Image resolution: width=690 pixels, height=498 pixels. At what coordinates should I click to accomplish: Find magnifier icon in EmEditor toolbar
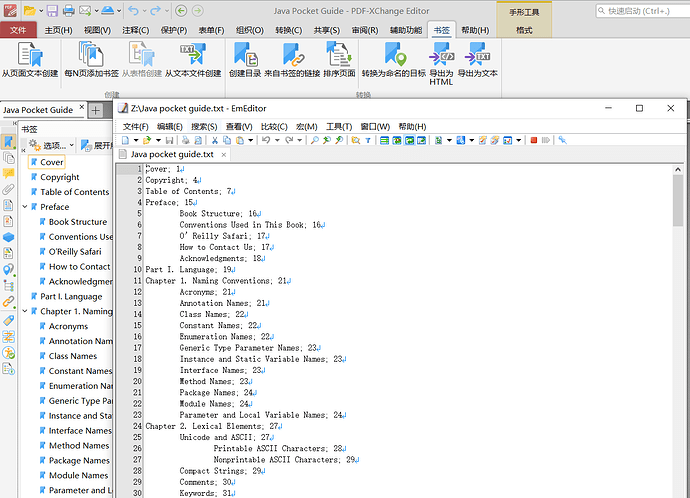[315, 140]
